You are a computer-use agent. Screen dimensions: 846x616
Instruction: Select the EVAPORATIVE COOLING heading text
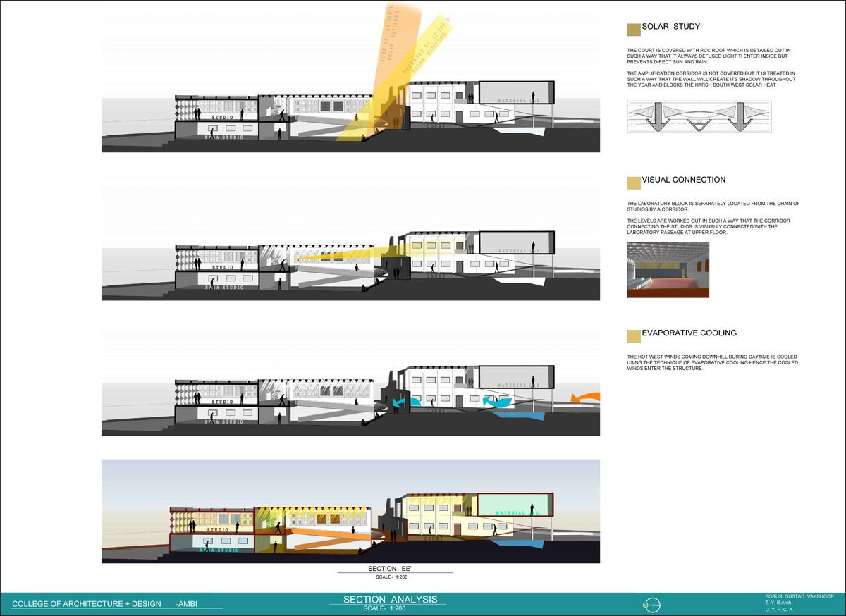(x=689, y=333)
